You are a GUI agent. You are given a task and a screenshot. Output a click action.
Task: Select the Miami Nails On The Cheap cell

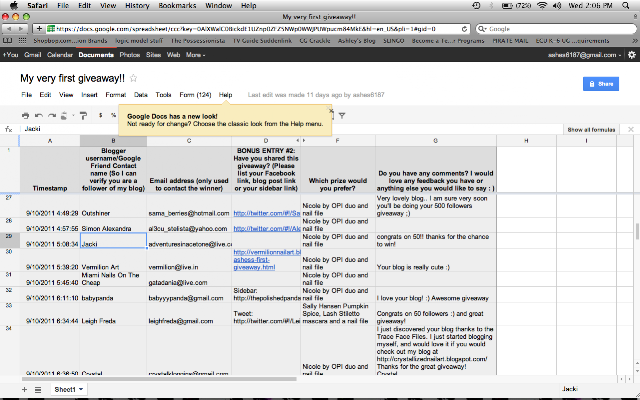[113, 279]
